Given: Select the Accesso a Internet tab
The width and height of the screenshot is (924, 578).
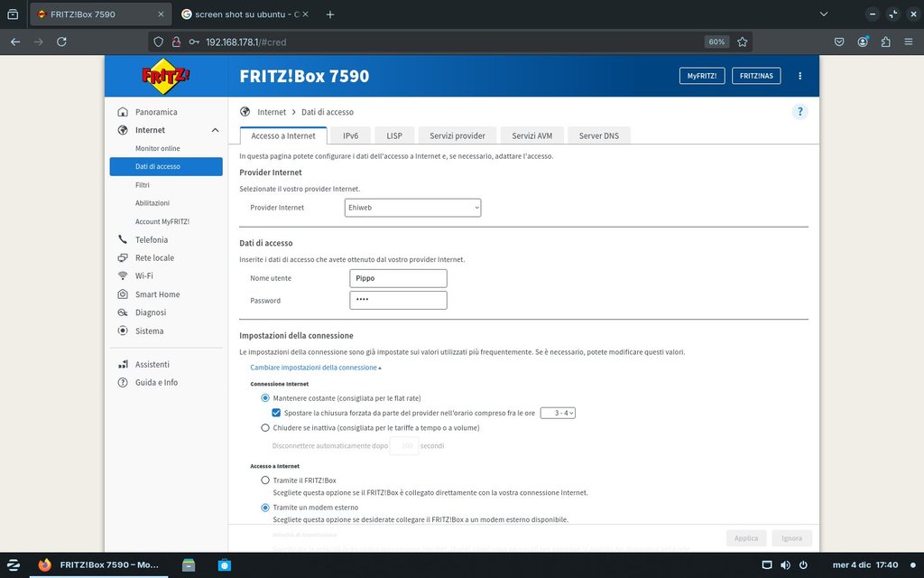Looking at the screenshot, I should pyautogui.click(x=283, y=135).
